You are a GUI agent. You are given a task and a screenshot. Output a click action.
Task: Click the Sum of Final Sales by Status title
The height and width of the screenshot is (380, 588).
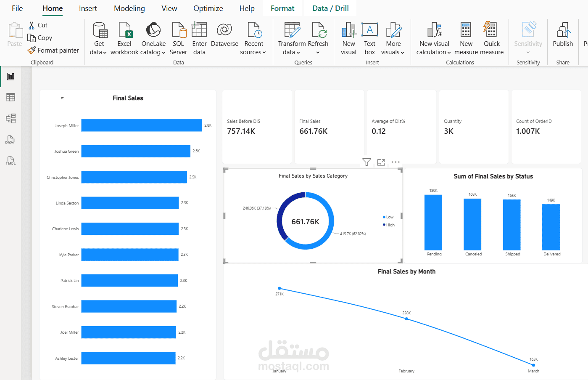point(493,176)
